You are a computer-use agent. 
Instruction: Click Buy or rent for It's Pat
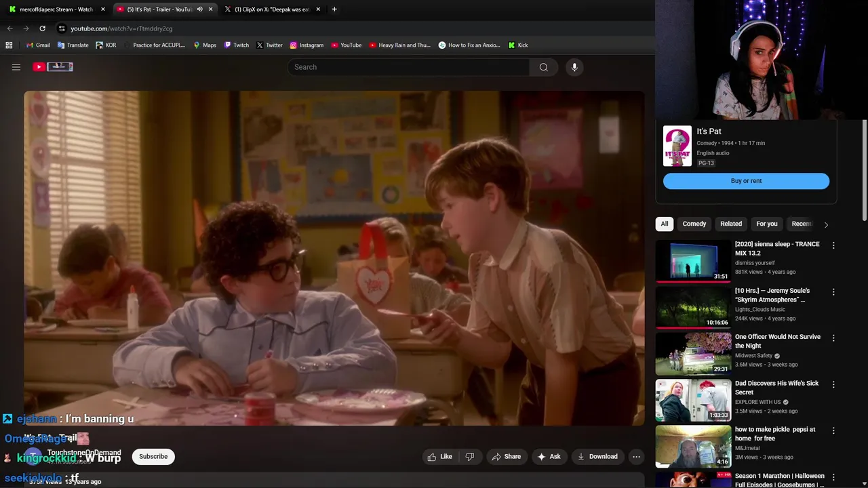click(x=746, y=181)
